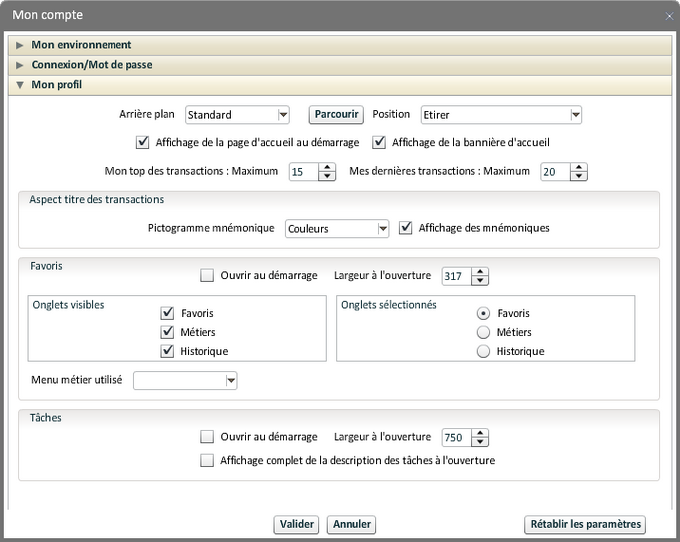The width and height of the screenshot is (680, 542).
Task: Uncheck Affichage de la bannière d'accueil
Action: tap(380, 142)
